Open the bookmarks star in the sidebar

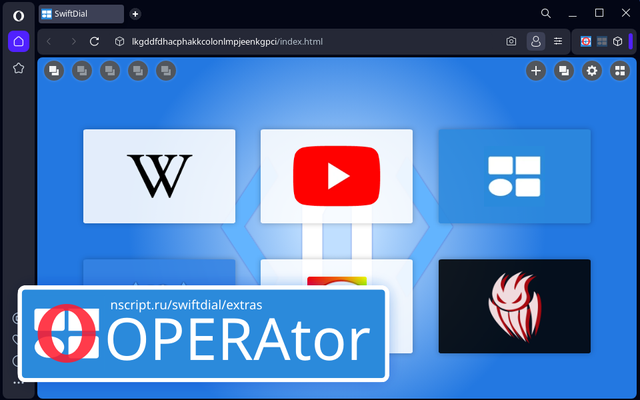[x=18, y=68]
